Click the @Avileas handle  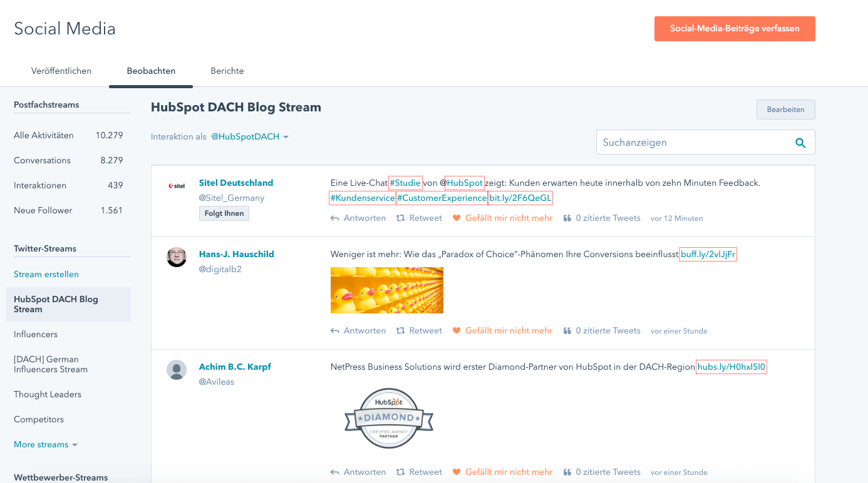coord(217,382)
